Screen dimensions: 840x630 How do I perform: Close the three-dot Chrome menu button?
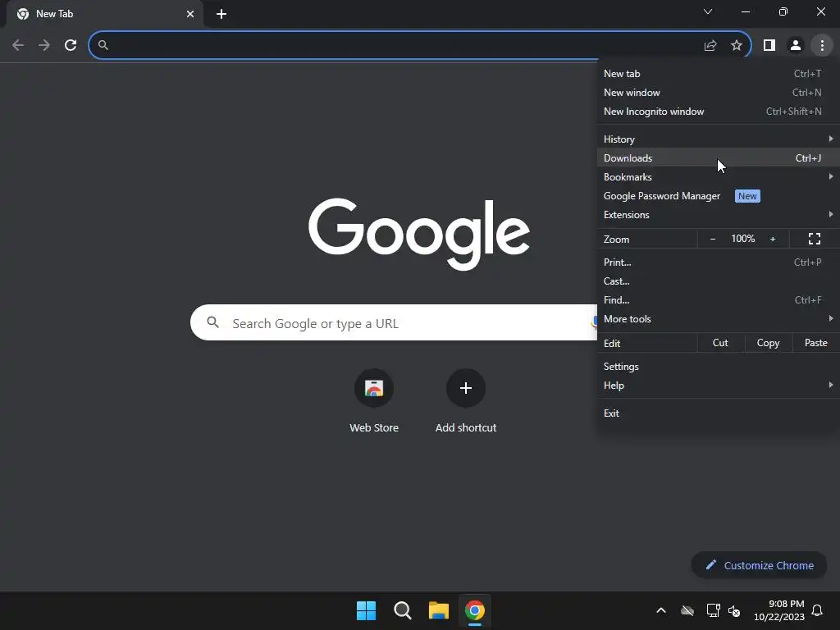[822, 46]
